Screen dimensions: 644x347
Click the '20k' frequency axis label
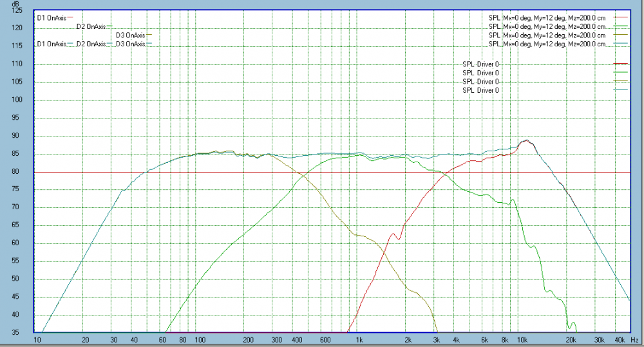pyautogui.click(x=571, y=340)
